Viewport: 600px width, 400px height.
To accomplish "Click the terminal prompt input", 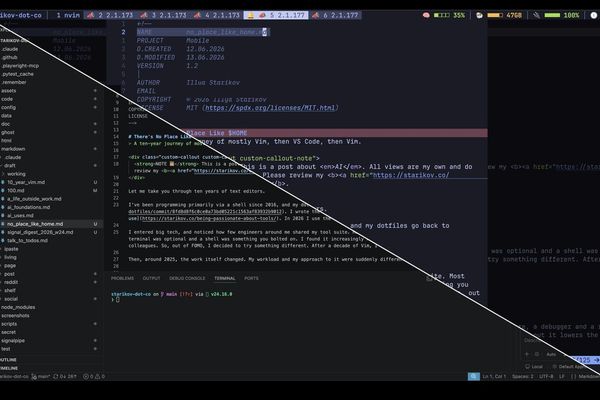I will 117,300.
